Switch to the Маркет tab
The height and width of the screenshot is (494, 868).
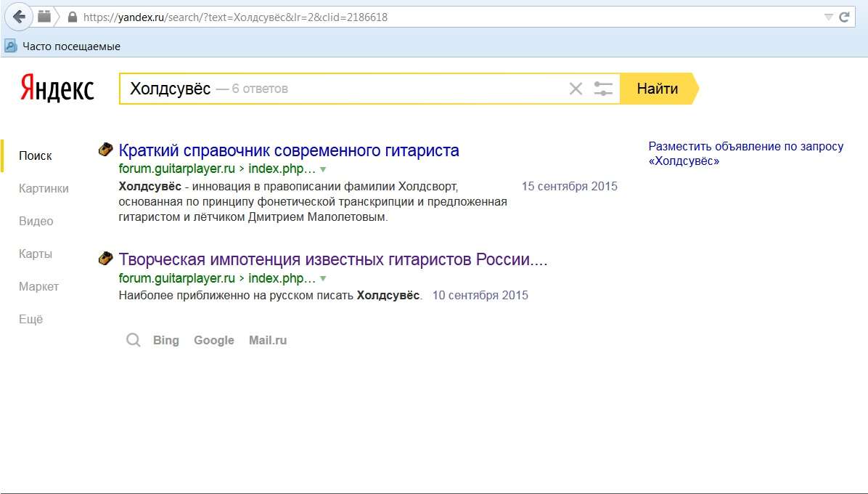click(38, 286)
